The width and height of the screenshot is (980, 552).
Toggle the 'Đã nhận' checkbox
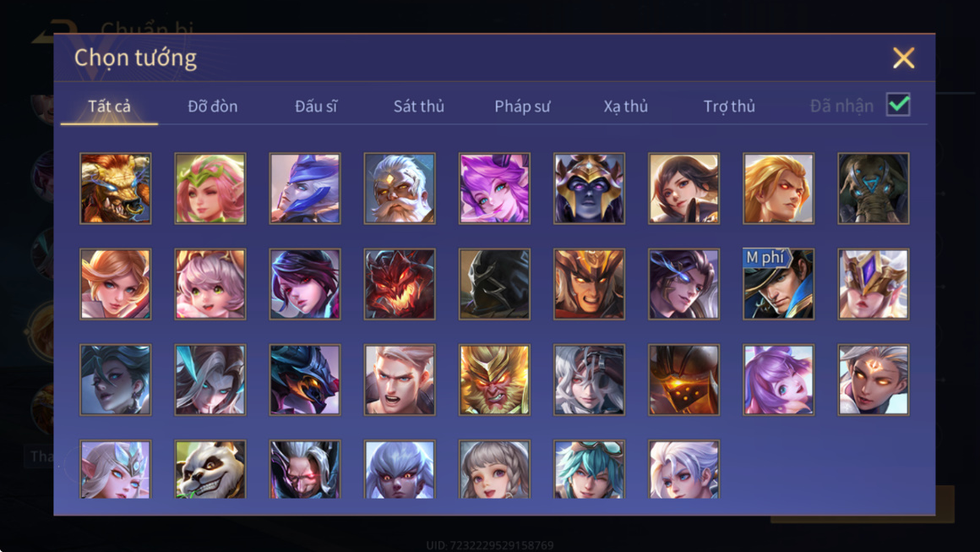click(x=898, y=105)
